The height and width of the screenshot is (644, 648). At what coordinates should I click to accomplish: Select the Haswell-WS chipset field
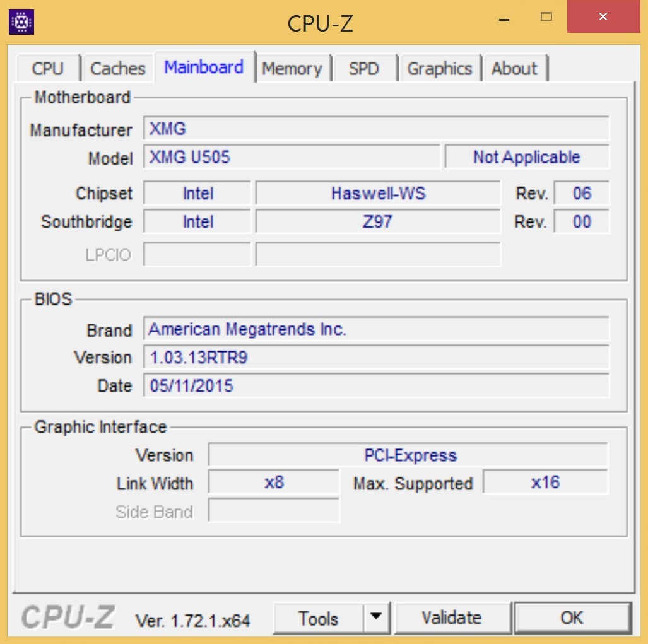378,193
